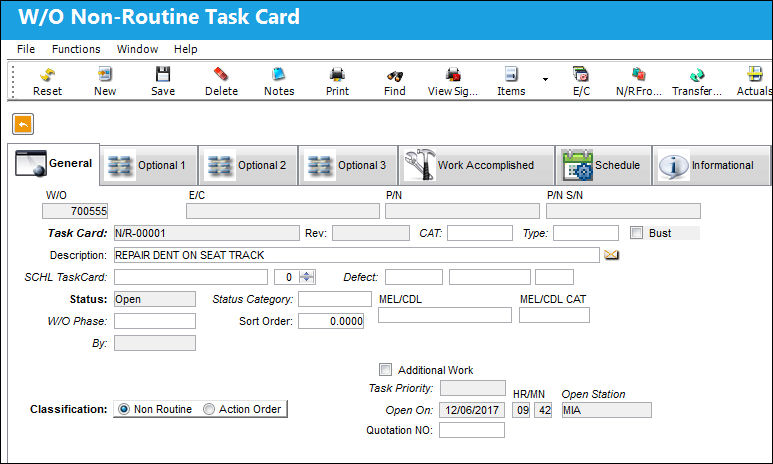This screenshot has width=773, height=464.
Task: Switch to the General tab
Action: [x=54, y=164]
